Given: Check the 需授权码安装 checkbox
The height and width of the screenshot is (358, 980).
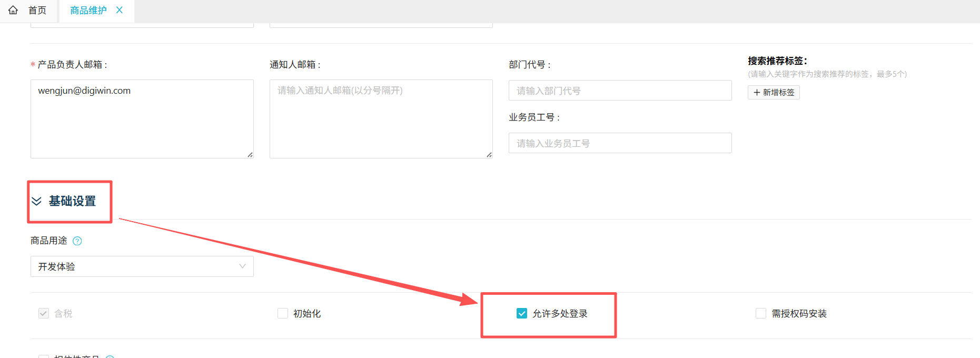Looking at the screenshot, I should (761, 314).
